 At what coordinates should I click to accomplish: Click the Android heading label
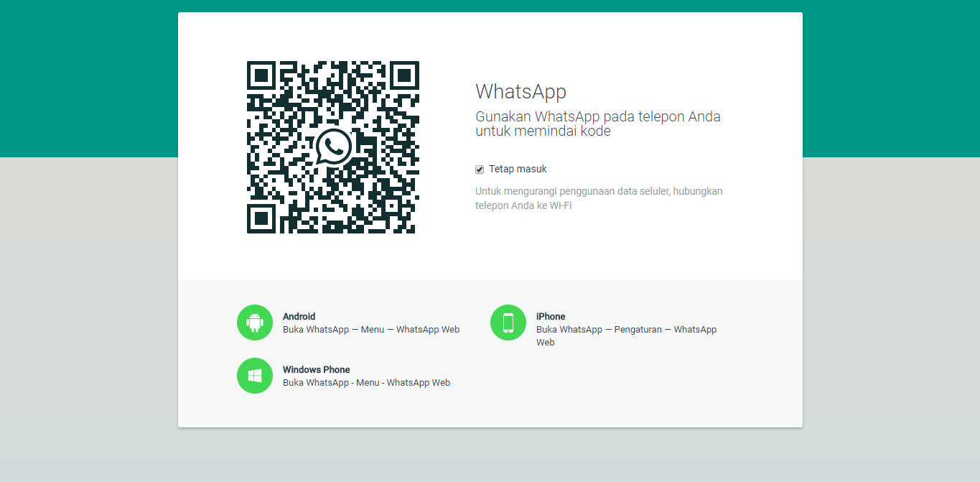click(299, 317)
